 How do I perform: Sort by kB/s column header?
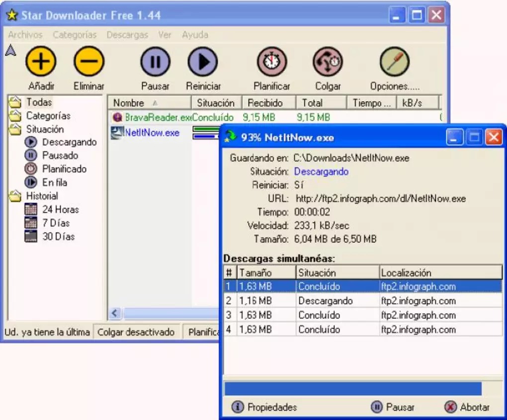[x=418, y=103]
